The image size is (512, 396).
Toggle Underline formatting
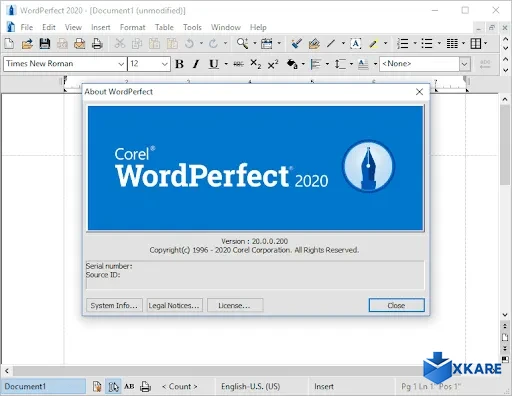coord(213,64)
